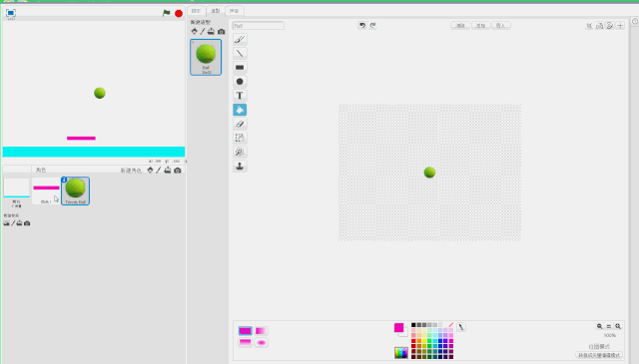Open the rainbow color spectrum picker

tap(401, 353)
